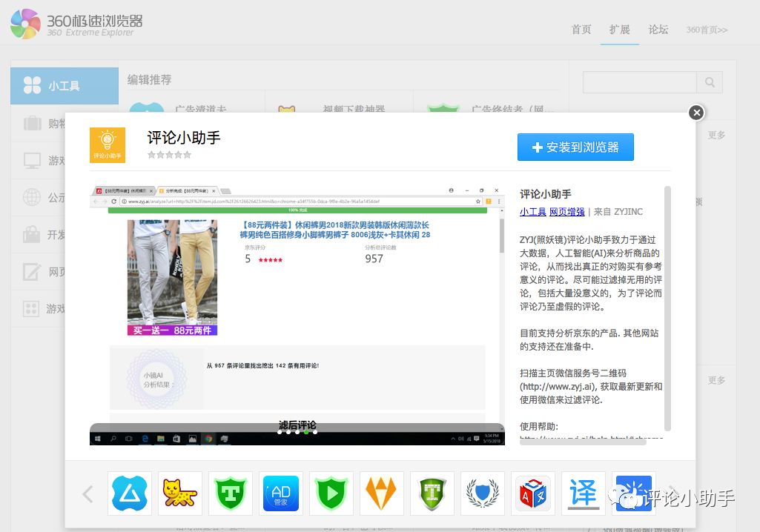Select the fifth carousel dot
Screen dimensions: 760x532
point(315,432)
